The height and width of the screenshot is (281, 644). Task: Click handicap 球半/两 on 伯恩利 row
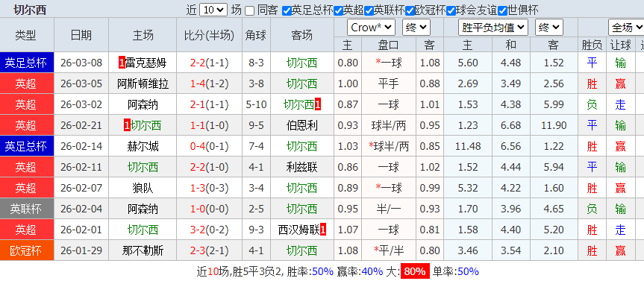click(389, 125)
